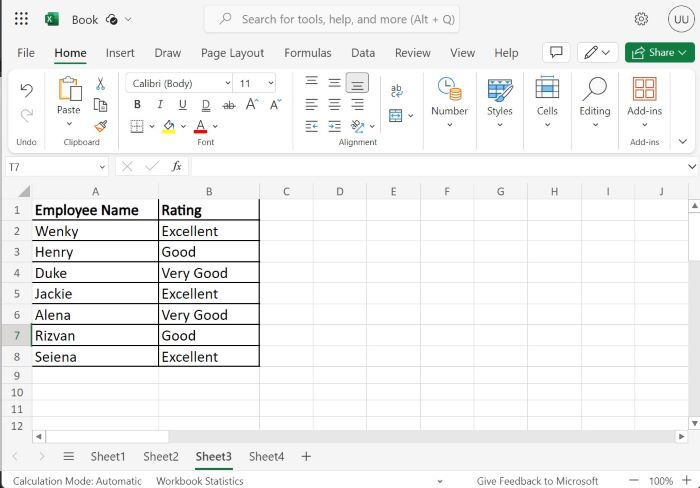The width and height of the screenshot is (700, 488).
Task: Align text to middle
Action: [334, 83]
